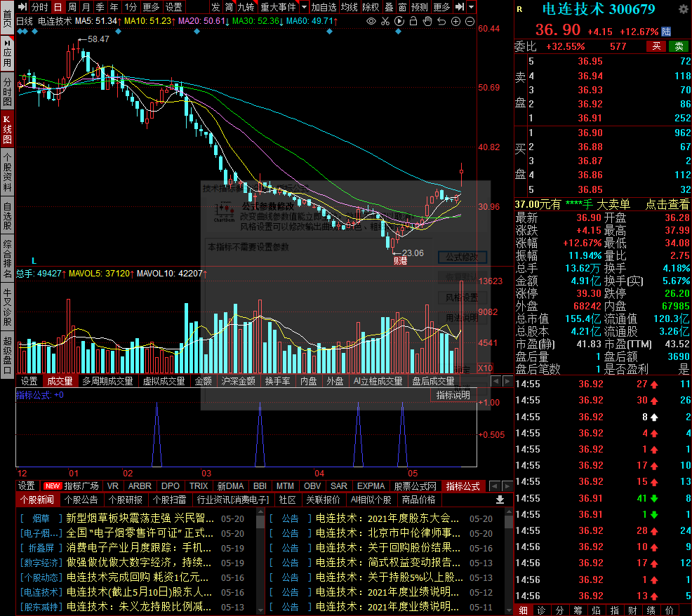Select the 月 monthly period
This screenshot has width=692, height=616.
pyautogui.click(x=86, y=7)
